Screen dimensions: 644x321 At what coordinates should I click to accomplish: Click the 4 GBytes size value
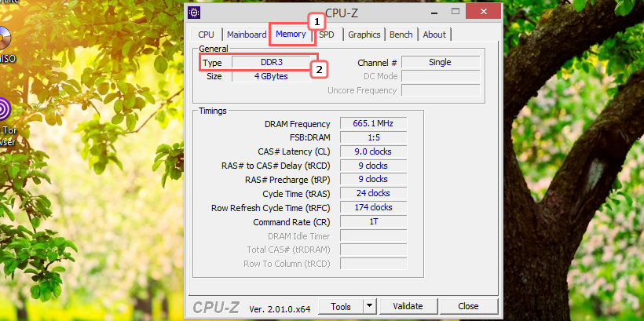pyautogui.click(x=272, y=76)
